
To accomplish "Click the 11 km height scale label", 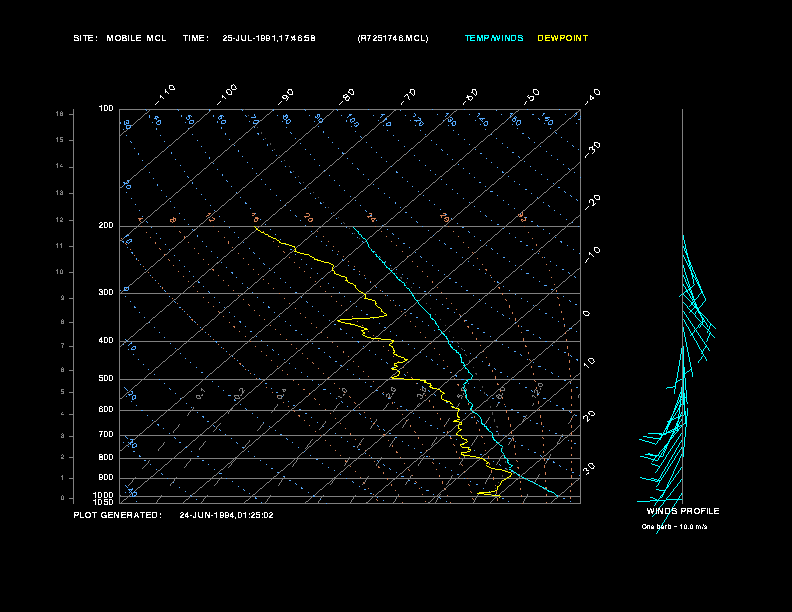I will tap(60, 246).
